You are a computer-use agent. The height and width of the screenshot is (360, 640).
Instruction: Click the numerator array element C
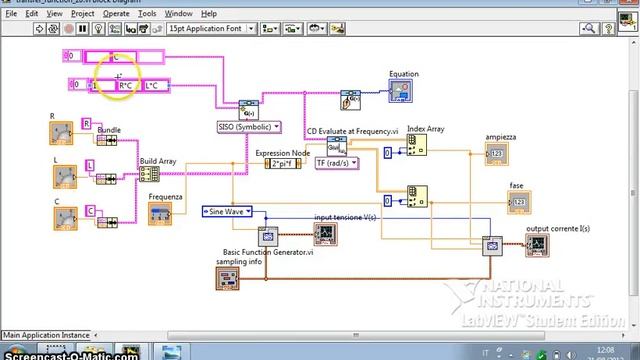click(x=124, y=57)
